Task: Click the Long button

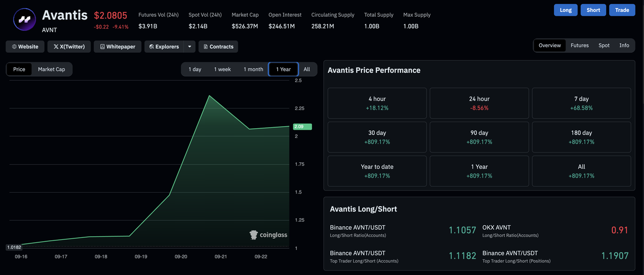Action: [x=566, y=10]
